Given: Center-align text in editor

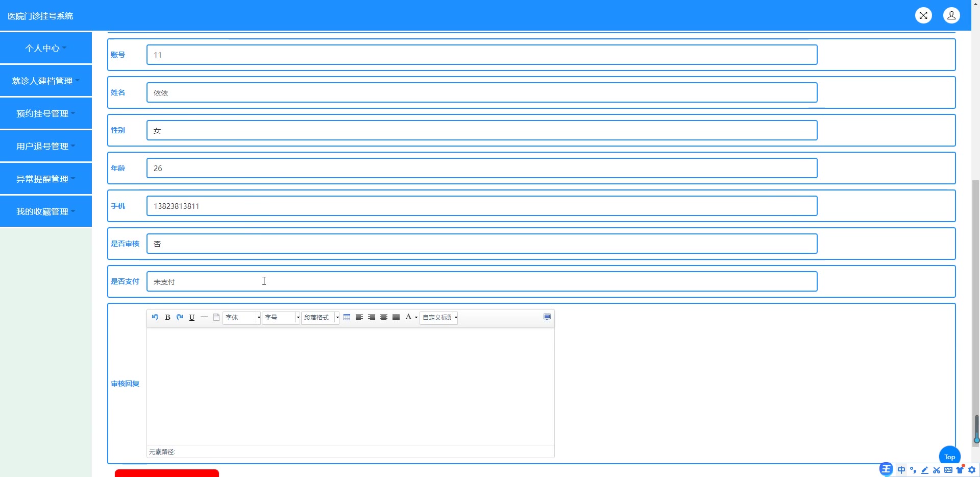Looking at the screenshot, I should (384, 317).
